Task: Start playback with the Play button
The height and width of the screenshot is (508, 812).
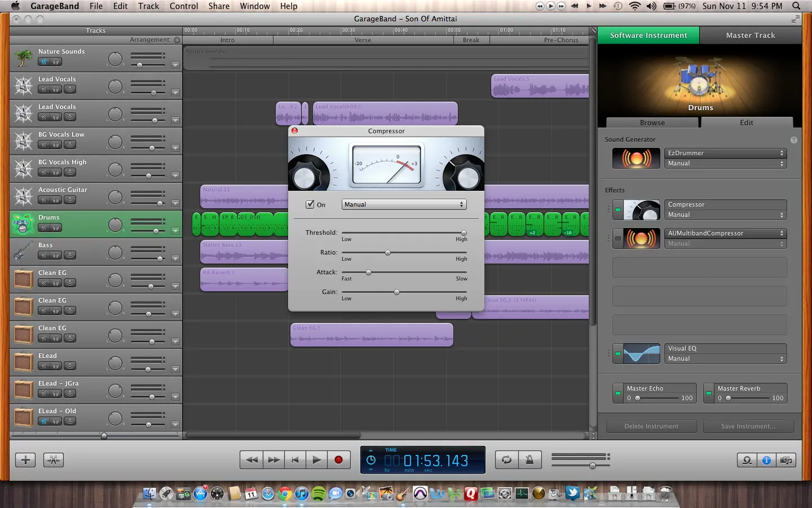Action: click(x=317, y=459)
